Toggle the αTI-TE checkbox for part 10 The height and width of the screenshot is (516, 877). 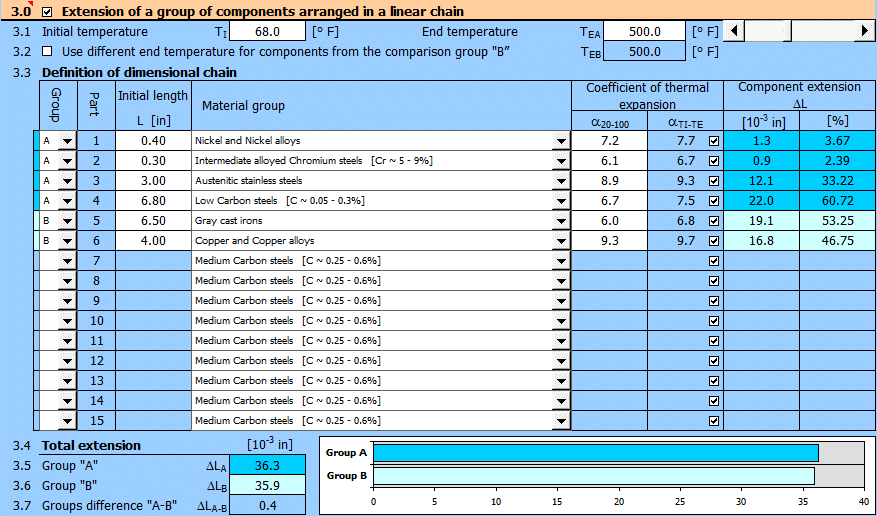pyautogui.click(x=714, y=321)
